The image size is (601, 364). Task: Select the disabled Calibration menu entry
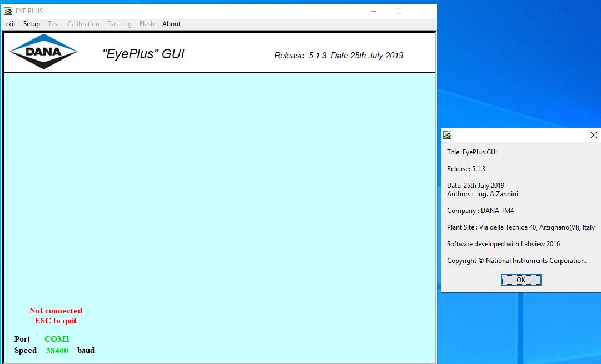click(x=83, y=24)
